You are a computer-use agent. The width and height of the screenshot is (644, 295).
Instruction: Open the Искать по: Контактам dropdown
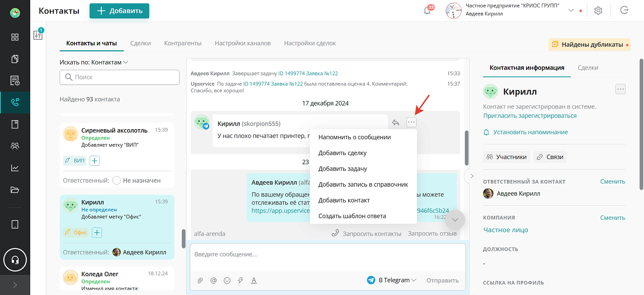[94, 62]
